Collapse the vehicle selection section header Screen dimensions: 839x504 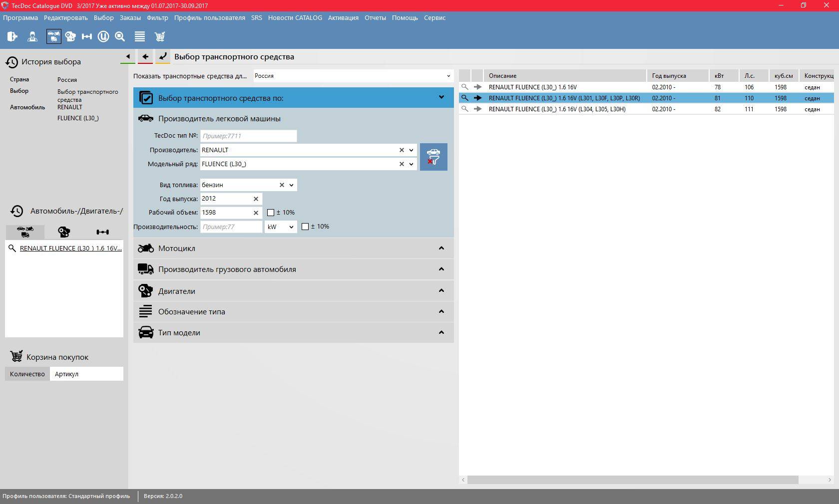[294, 98]
